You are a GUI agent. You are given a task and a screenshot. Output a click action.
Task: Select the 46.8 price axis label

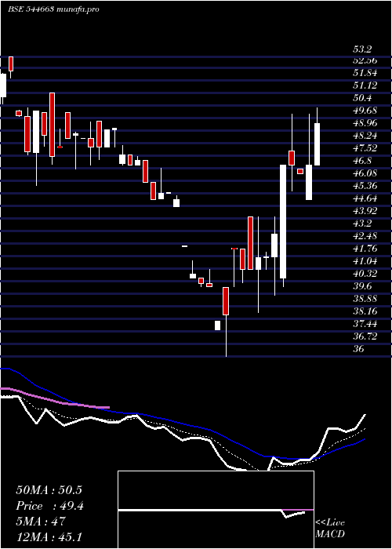point(362,161)
